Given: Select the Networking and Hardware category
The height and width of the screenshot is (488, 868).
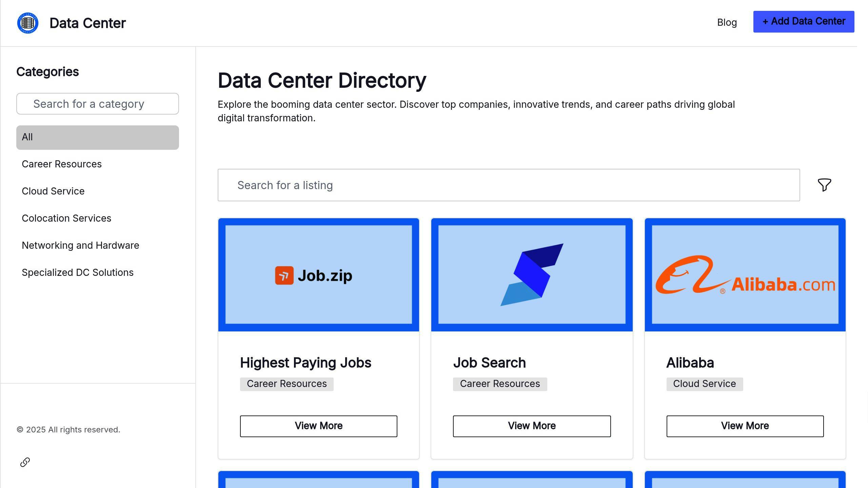Looking at the screenshot, I should pyautogui.click(x=80, y=245).
